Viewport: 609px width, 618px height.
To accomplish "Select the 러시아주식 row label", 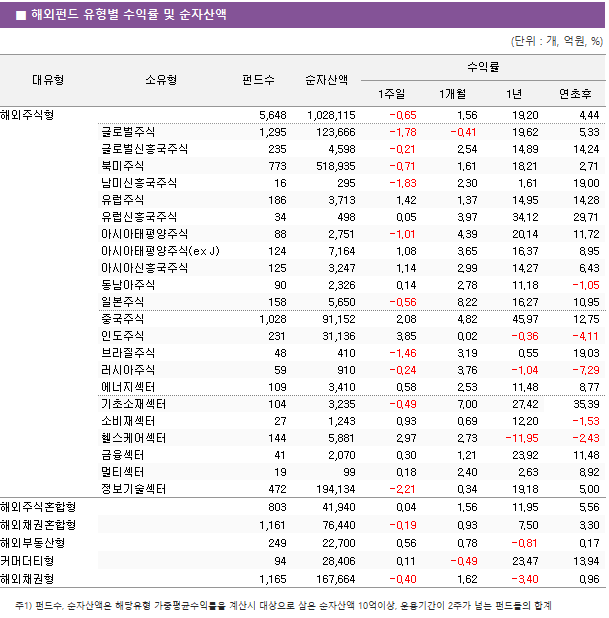I will 128,370.
